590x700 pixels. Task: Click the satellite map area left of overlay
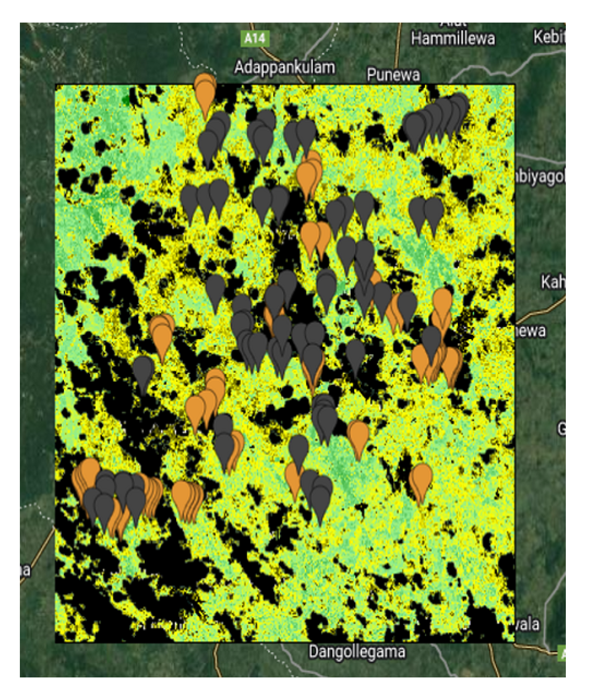(37, 322)
